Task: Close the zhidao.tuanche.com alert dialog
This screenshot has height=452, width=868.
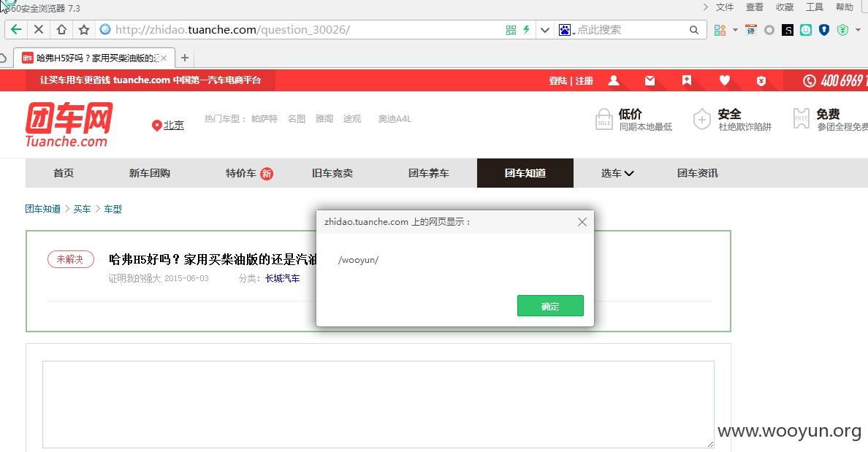Action: [582, 222]
